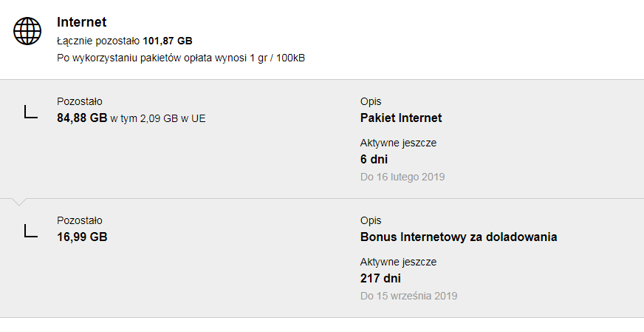Click the L-shaped icon beside 84,88 GB

pos(30,112)
